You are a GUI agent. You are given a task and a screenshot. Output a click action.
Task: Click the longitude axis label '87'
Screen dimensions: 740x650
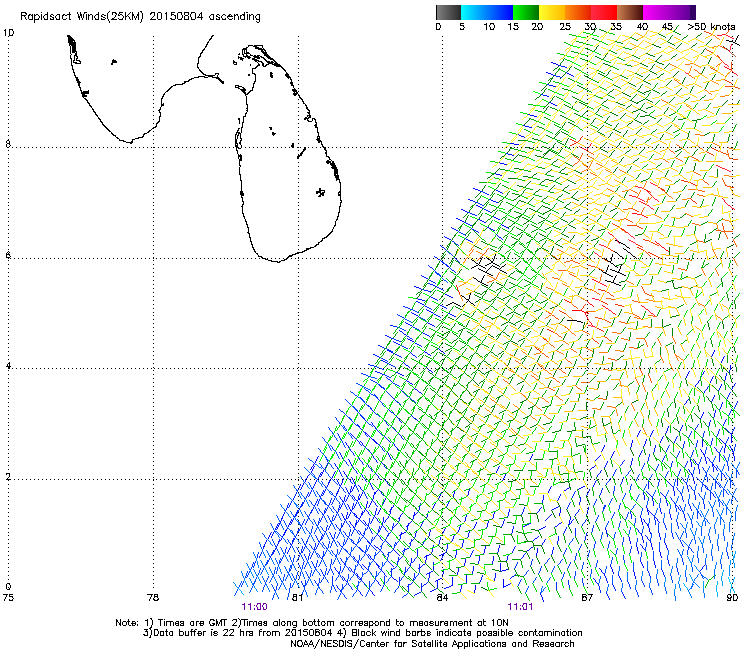(x=587, y=597)
